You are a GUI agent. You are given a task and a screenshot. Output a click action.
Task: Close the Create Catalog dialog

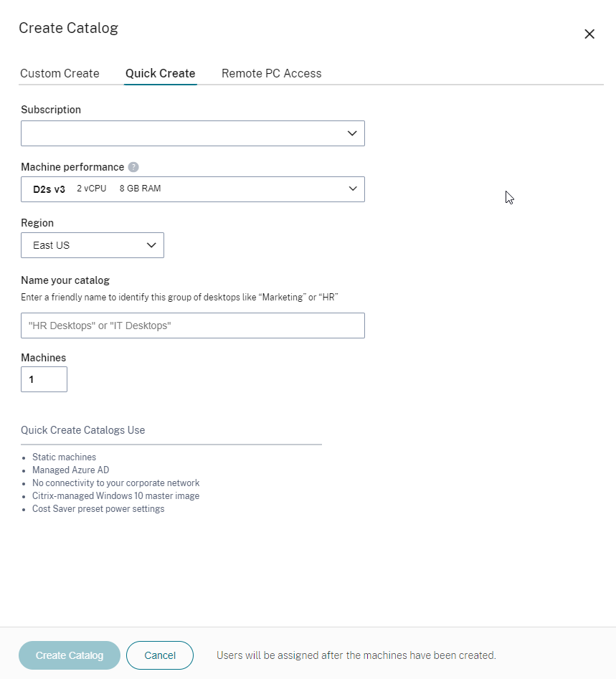point(589,34)
